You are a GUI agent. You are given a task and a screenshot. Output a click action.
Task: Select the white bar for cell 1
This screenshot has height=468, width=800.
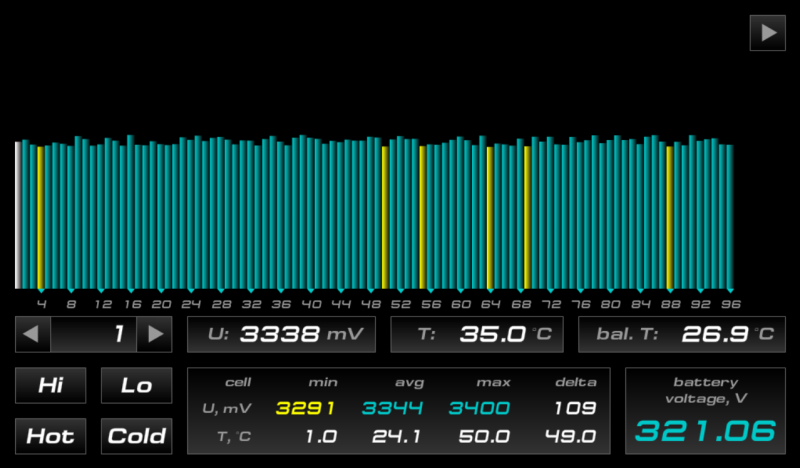[18, 215]
